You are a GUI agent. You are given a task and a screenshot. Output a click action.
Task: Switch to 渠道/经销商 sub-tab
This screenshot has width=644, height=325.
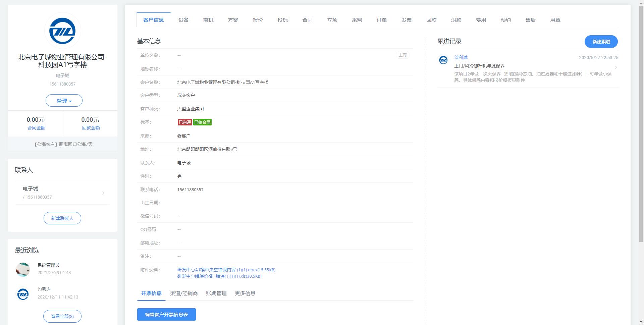tap(183, 293)
